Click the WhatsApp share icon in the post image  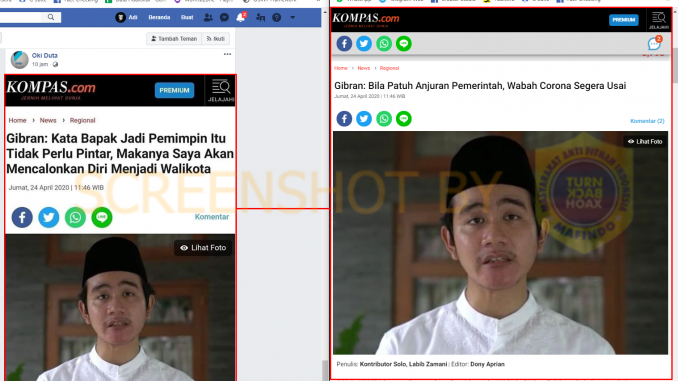(x=75, y=217)
